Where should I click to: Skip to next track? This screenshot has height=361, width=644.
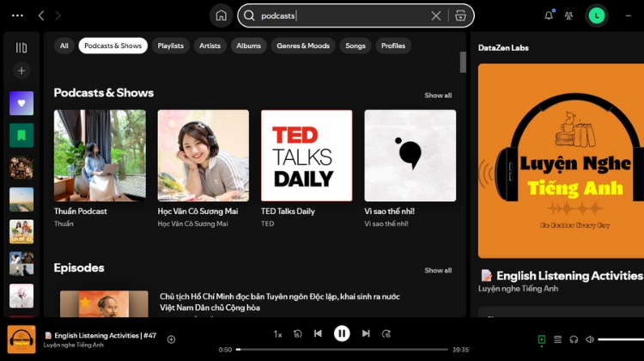366,333
